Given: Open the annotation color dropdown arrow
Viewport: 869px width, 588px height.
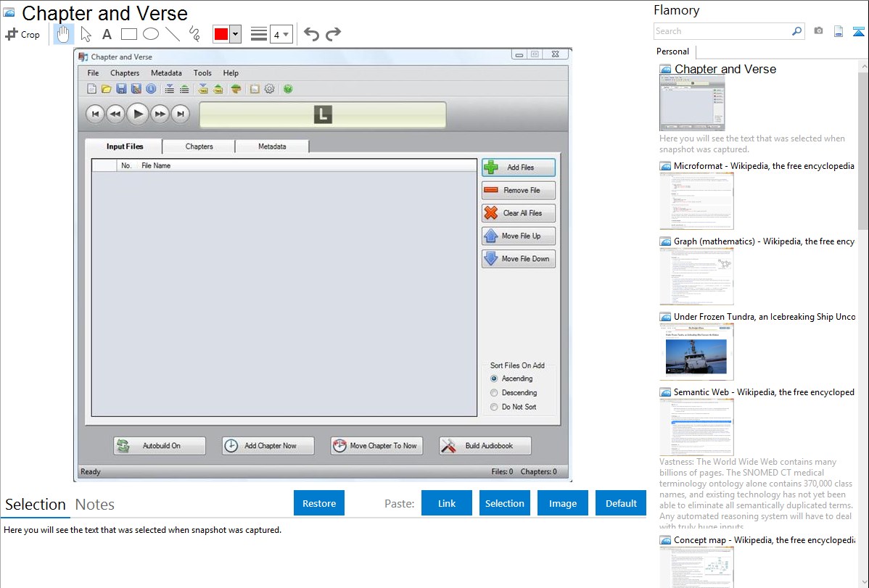Looking at the screenshot, I should 236,34.
